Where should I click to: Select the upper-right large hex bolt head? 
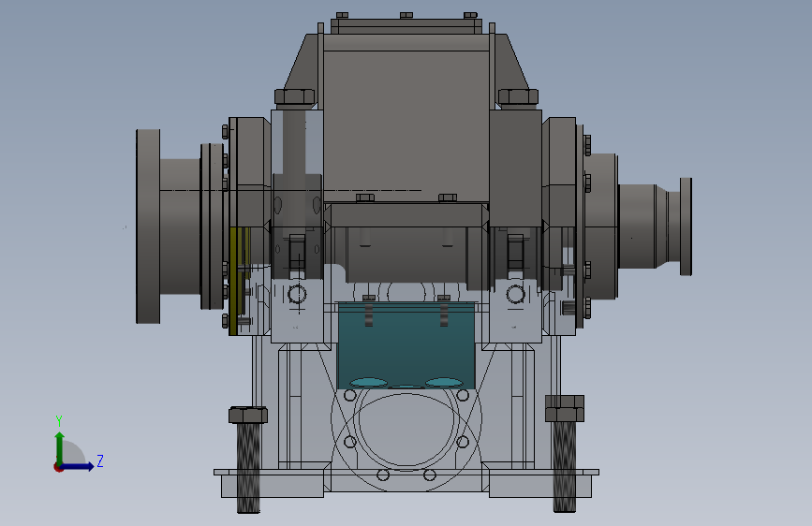pyautogui.click(x=518, y=96)
